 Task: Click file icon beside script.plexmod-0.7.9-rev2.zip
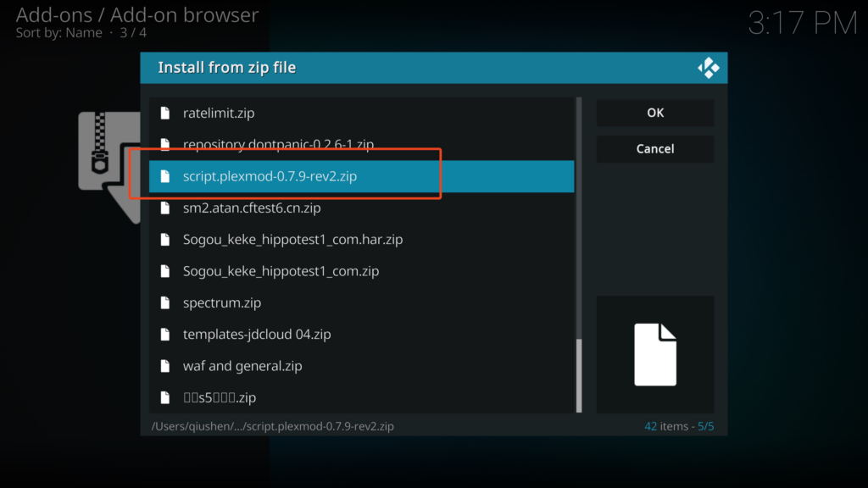pyautogui.click(x=165, y=176)
